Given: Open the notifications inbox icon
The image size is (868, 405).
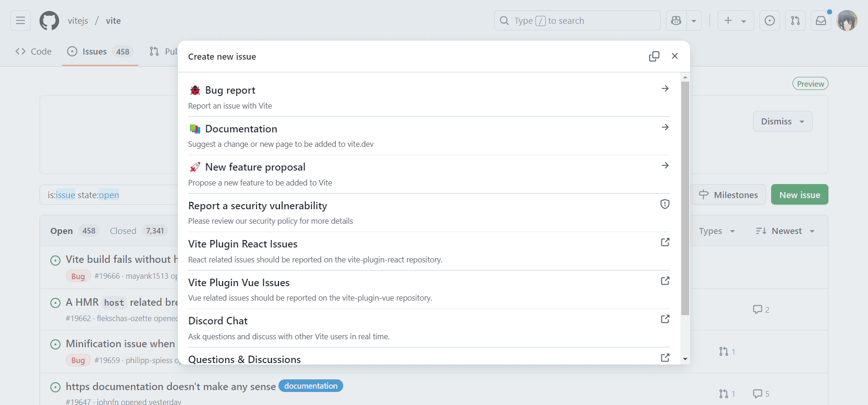Looking at the screenshot, I should [x=821, y=21].
